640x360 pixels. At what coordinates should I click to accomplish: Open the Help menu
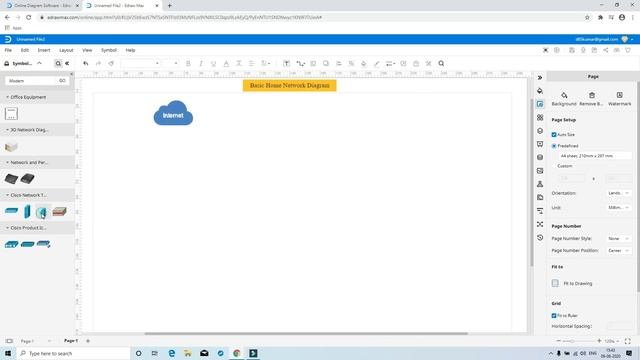(x=130, y=50)
